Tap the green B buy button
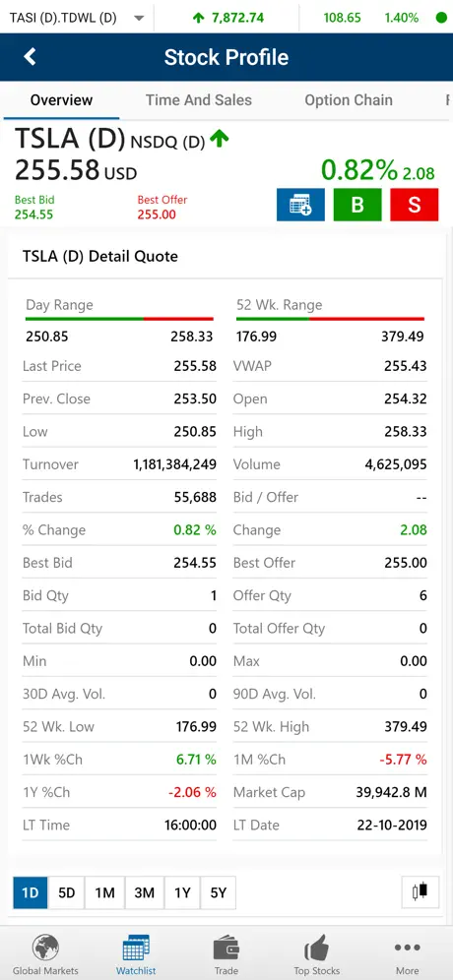This screenshot has height=980, width=453. (357, 205)
